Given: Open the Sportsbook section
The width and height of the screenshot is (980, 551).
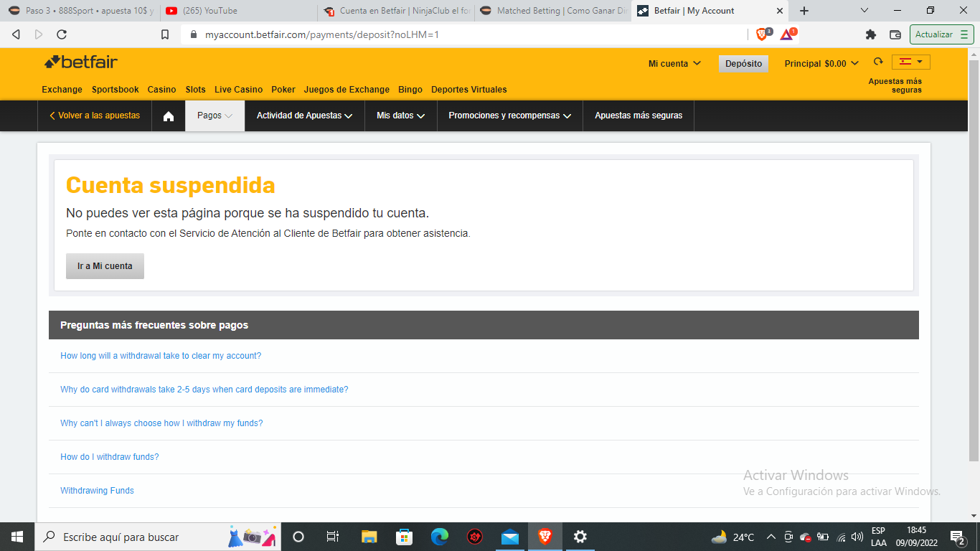Looking at the screenshot, I should pyautogui.click(x=115, y=90).
